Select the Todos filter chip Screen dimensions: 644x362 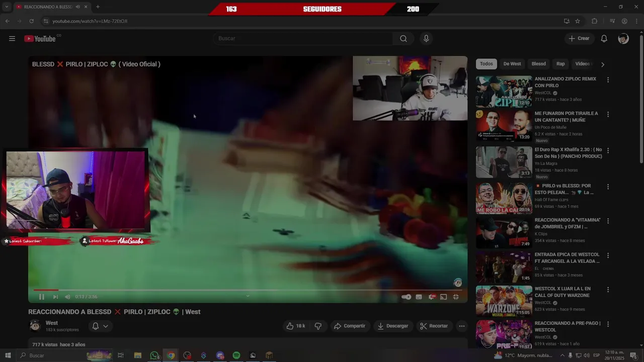tap(487, 64)
